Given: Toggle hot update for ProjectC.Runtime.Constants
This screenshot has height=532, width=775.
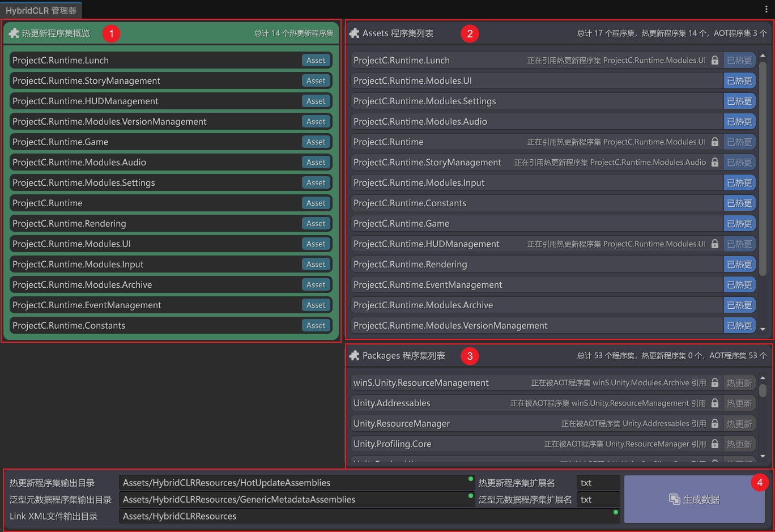Looking at the screenshot, I should pos(739,203).
